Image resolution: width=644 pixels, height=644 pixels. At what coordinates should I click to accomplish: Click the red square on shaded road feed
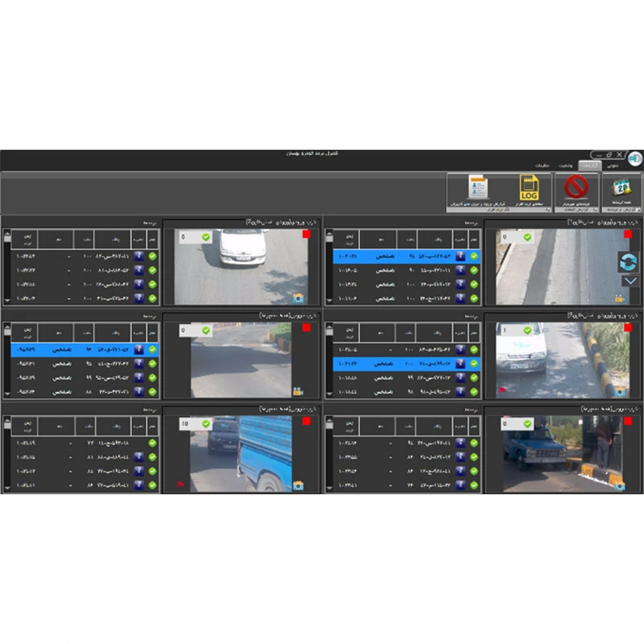click(307, 328)
